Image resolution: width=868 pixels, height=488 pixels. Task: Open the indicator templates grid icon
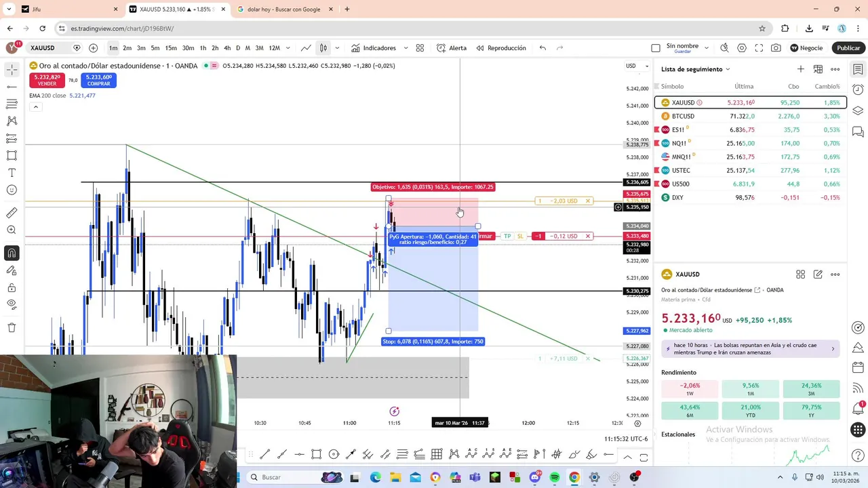click(x=420, y=48)
